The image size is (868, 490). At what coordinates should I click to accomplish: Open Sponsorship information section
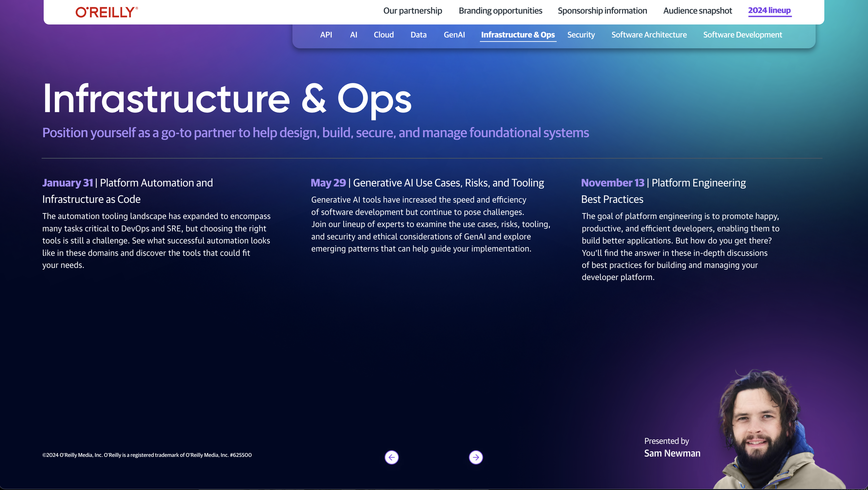tap(602, 11)
